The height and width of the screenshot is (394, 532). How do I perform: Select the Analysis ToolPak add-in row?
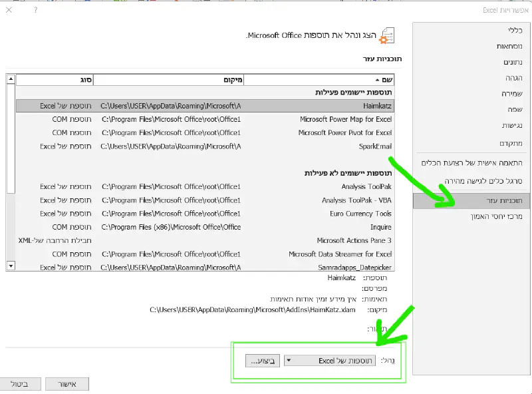point(205,187)
